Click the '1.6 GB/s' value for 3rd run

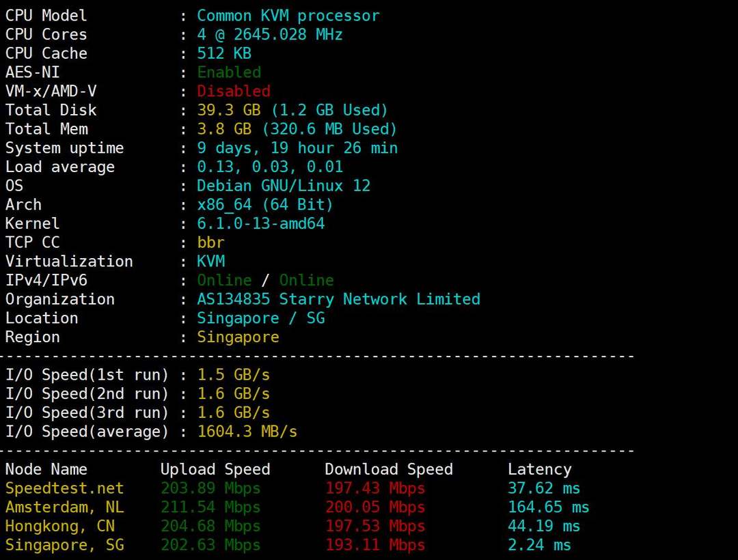coord(234,412)
